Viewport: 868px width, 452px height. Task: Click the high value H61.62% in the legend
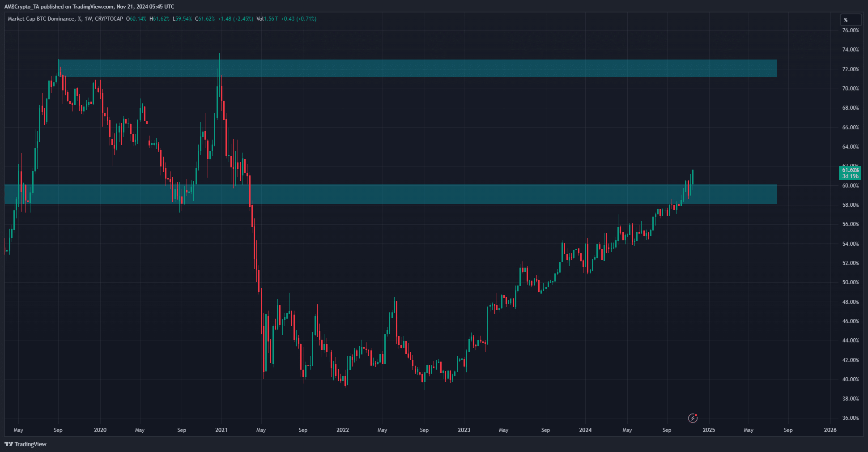[x=159, y=19]
